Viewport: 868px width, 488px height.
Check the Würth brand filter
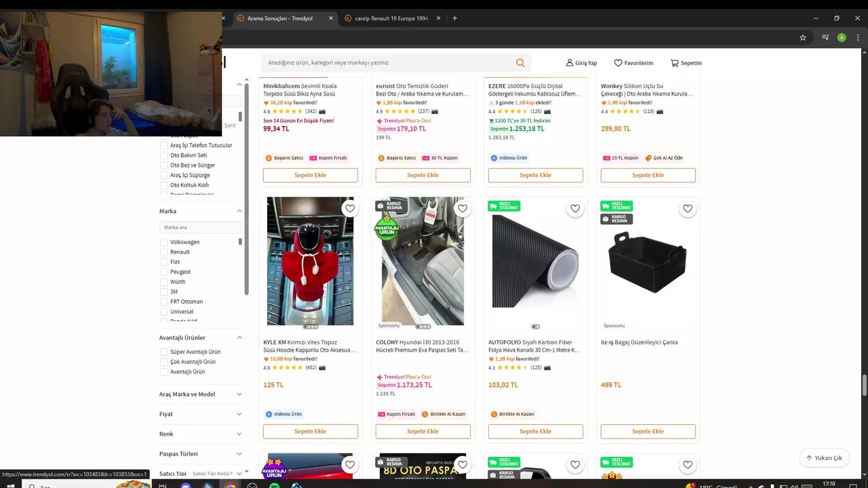pos(163,282)
